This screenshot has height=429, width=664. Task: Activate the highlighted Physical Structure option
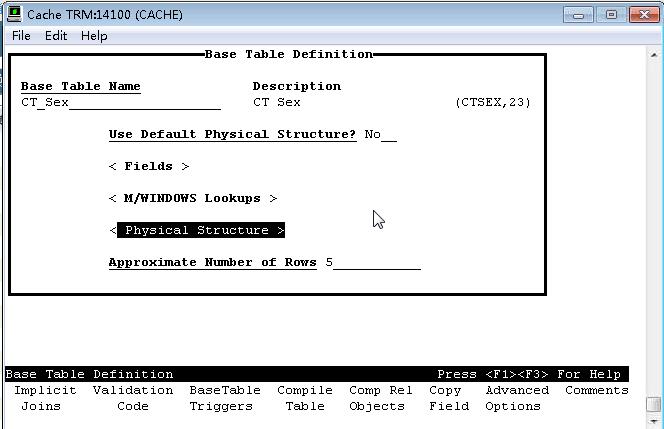point(197,230)
